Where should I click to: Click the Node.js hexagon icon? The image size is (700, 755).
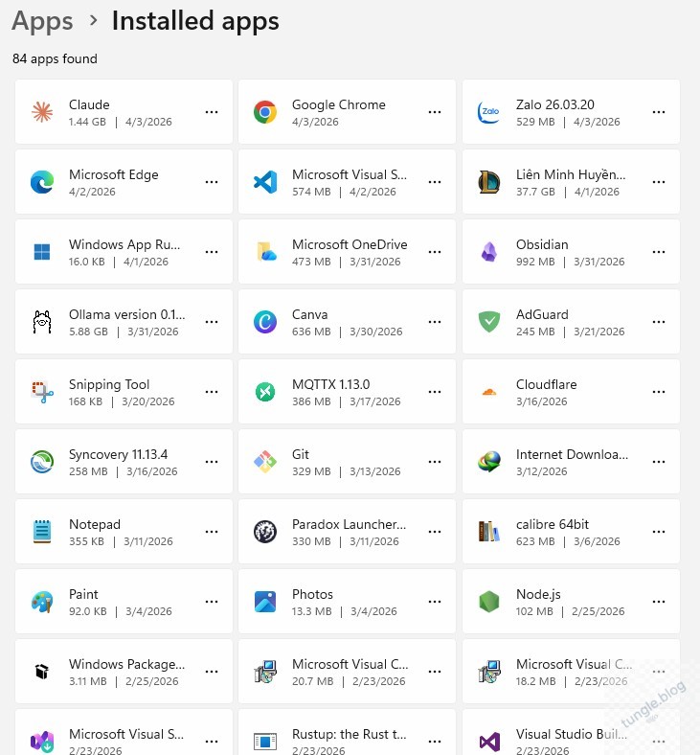point(488,602)
